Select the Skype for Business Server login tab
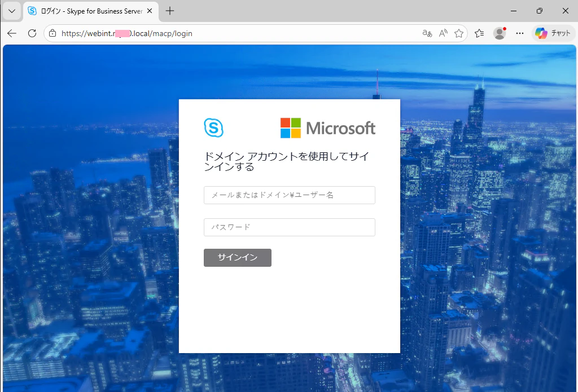This screenshot has width=578, height=392. 91,11
